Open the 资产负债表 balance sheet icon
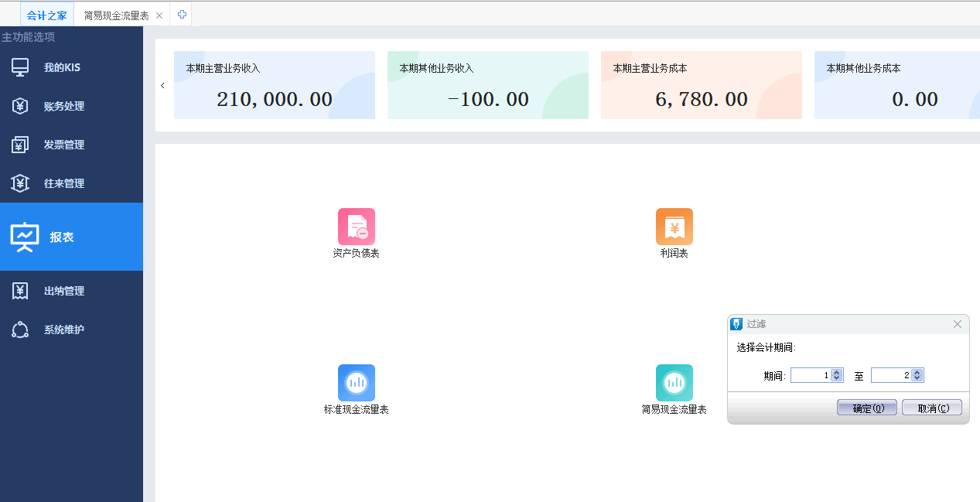The width and height of the screenshot is (980, 502). tap(356, 227)
